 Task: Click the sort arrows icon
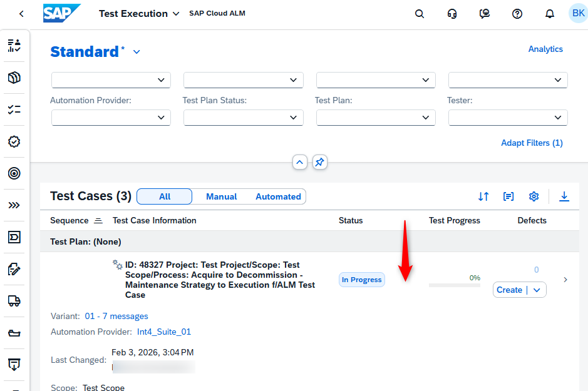(483, 196)
